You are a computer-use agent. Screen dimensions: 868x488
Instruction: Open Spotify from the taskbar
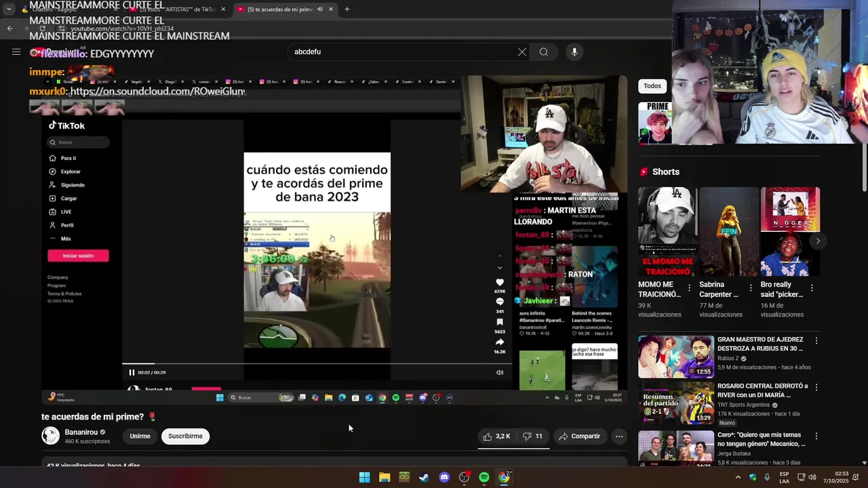[484, 477]
